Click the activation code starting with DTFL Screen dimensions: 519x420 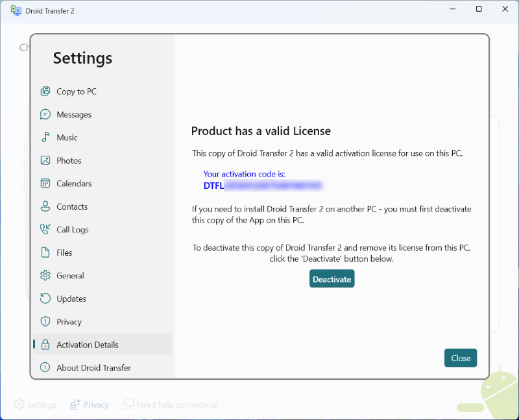point(263,186)
